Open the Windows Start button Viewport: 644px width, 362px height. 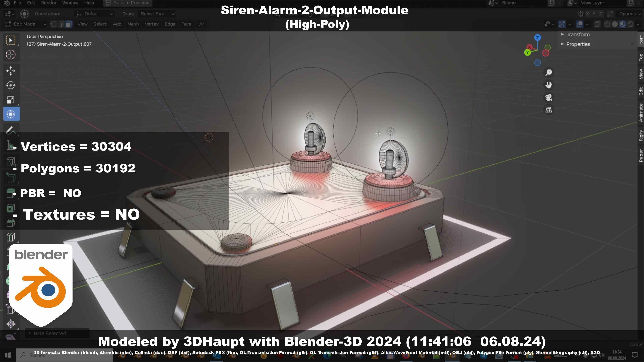[8, 355]
